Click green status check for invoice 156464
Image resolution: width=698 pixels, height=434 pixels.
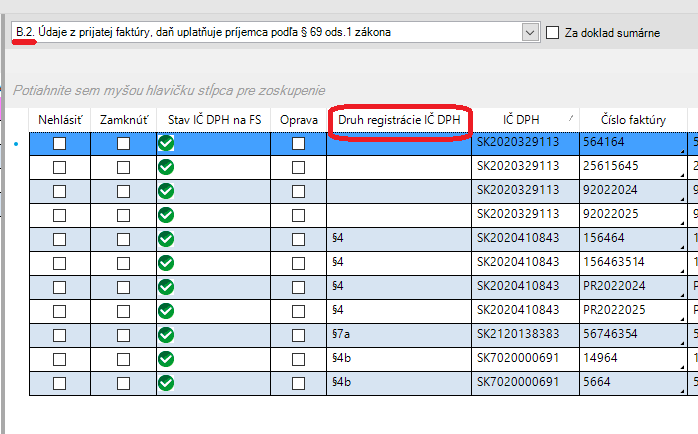pos(166,239)
